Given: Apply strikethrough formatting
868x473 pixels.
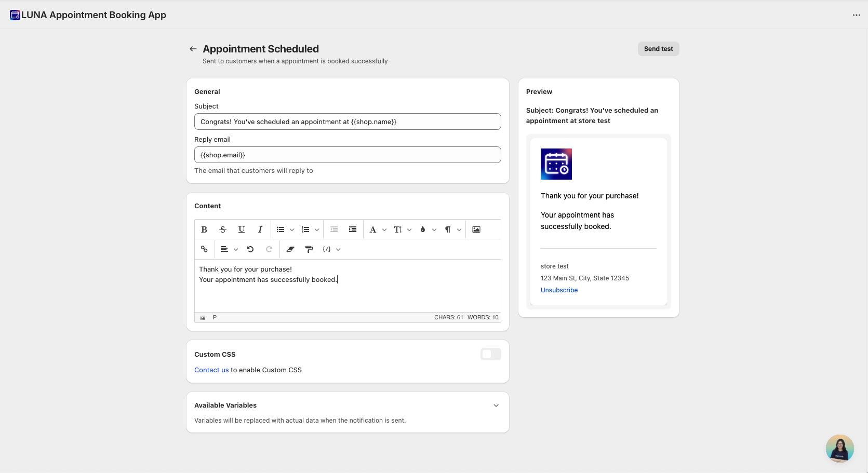Looking at the screenshot, I should [x=223, y=229].
